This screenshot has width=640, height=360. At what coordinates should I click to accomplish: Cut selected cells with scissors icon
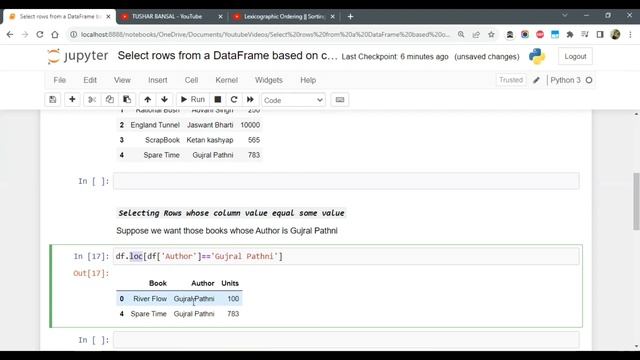click(x=92, y=100)
